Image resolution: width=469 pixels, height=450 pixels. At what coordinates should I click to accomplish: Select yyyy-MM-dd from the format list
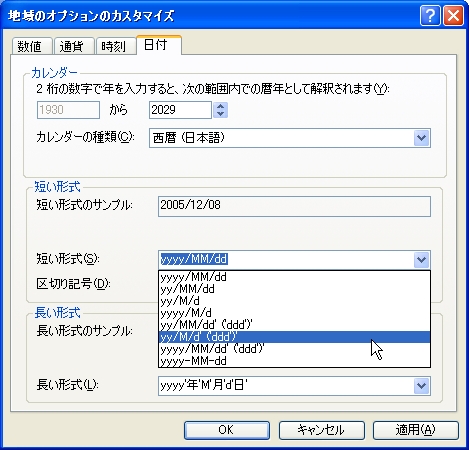coord(294,361)
